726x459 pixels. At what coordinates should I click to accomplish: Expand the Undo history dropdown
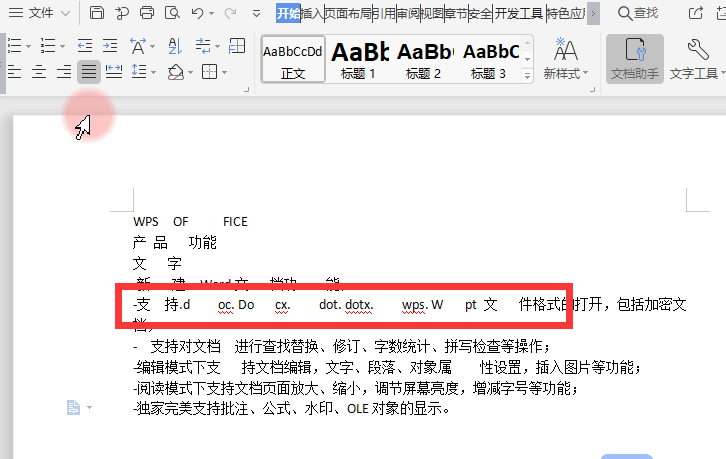(211, 13)
